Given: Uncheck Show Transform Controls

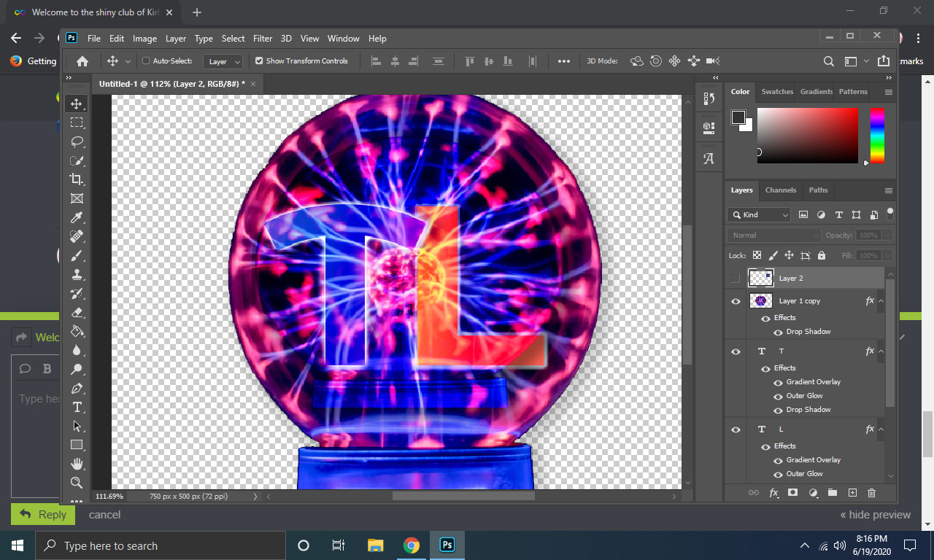Looking at the screenshot, I should pos(259,61).
